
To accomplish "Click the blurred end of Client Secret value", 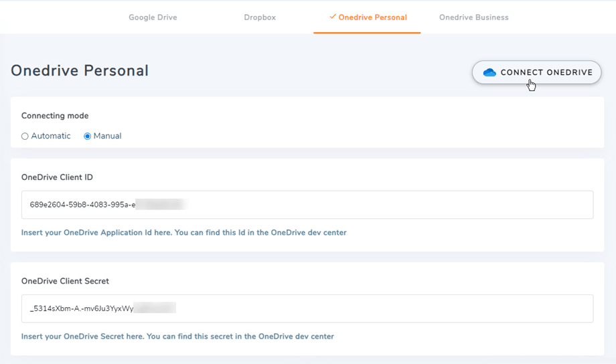I will coord(155,308).
